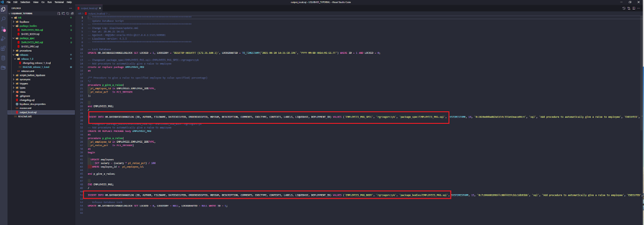This screenshot has width=644, height=225.
Task: Open SHOES_SPEC.sql file
Action: pos(41,47)
